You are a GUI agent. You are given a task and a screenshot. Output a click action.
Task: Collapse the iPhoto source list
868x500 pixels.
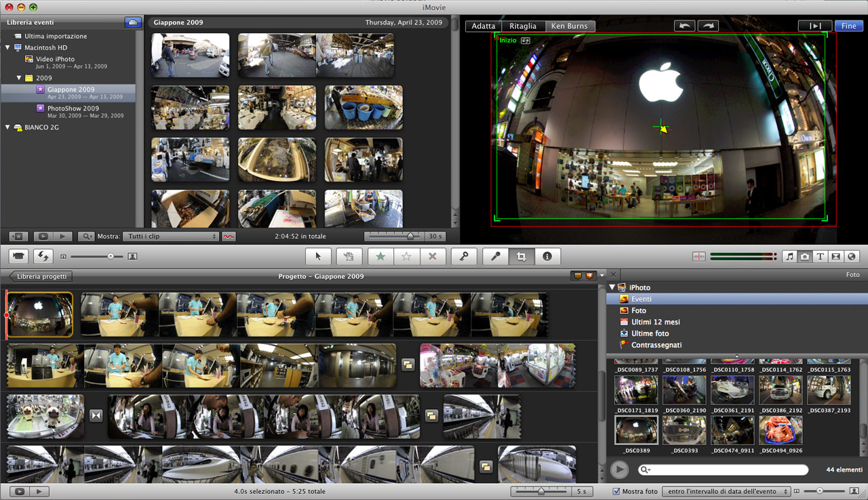(612, 288)
